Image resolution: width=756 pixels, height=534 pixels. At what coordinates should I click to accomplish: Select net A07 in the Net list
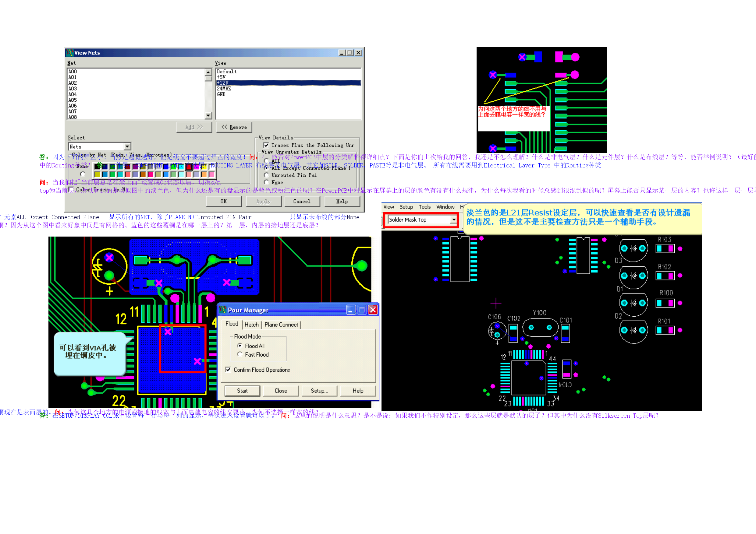[x=136, y=111]
